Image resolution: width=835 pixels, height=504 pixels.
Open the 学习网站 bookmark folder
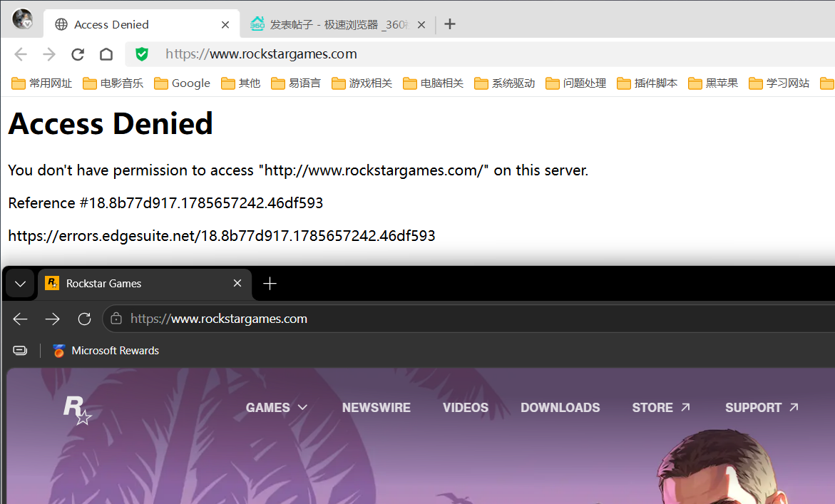point(779,83)
